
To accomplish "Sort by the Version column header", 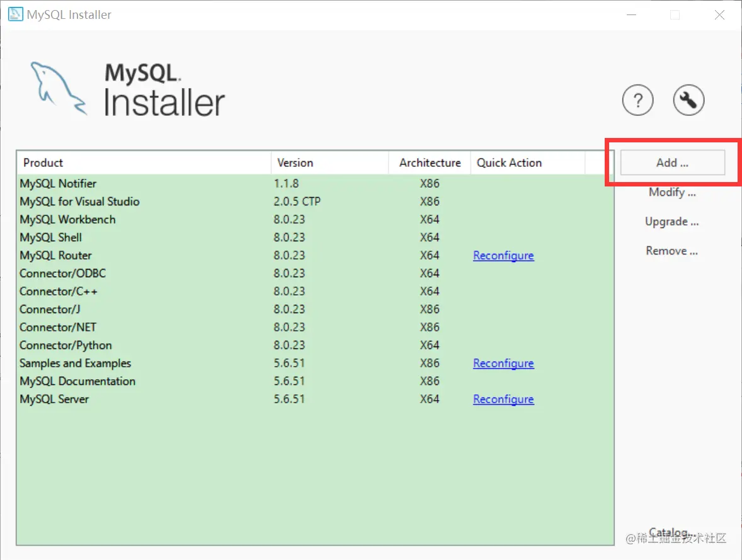I will click(x=330, y=163).
